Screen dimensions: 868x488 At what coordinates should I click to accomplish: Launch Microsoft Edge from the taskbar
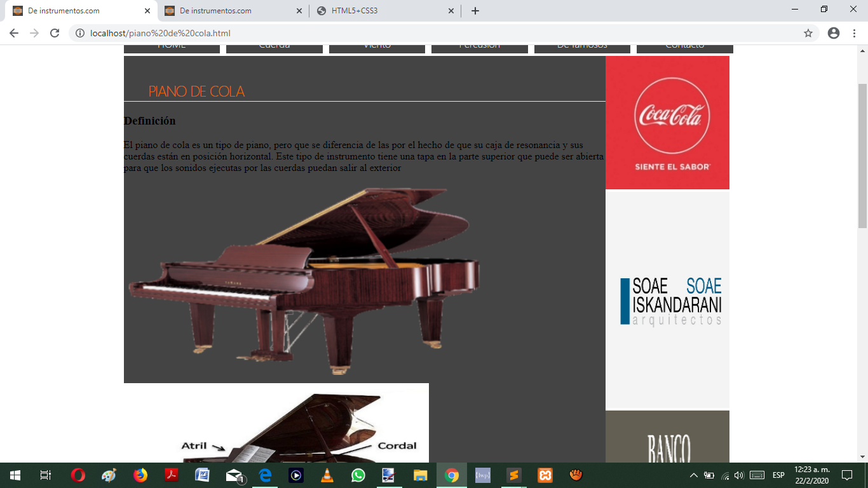point(265,475)
